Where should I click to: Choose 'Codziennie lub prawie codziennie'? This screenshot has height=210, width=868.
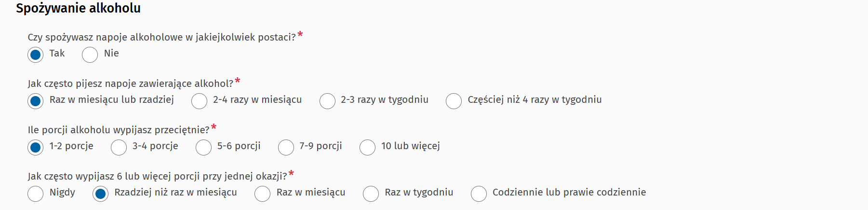[x=479, y=194]
